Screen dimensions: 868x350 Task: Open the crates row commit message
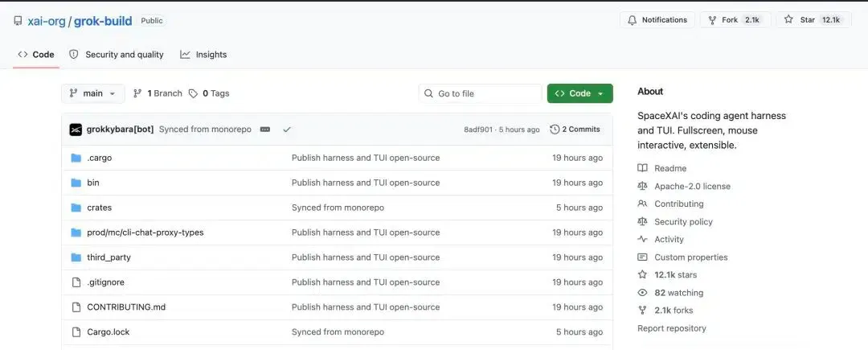click(x=338, y=208)
